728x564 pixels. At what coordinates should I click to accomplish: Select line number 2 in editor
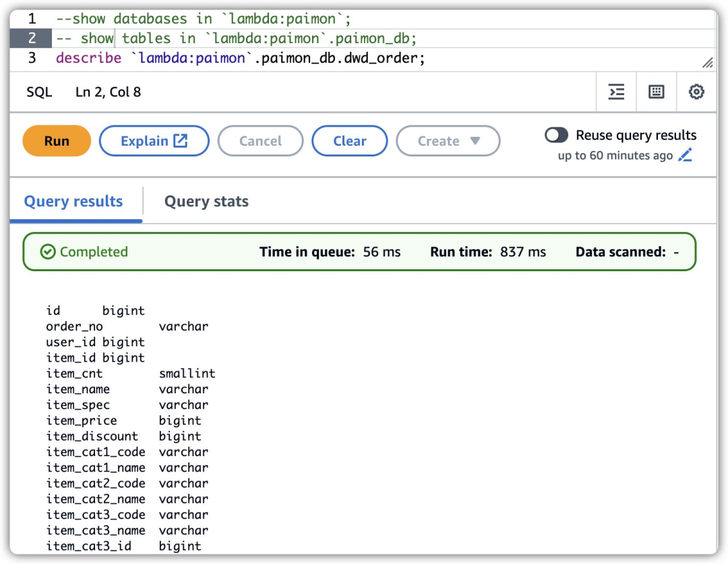(x=32, y=38)
